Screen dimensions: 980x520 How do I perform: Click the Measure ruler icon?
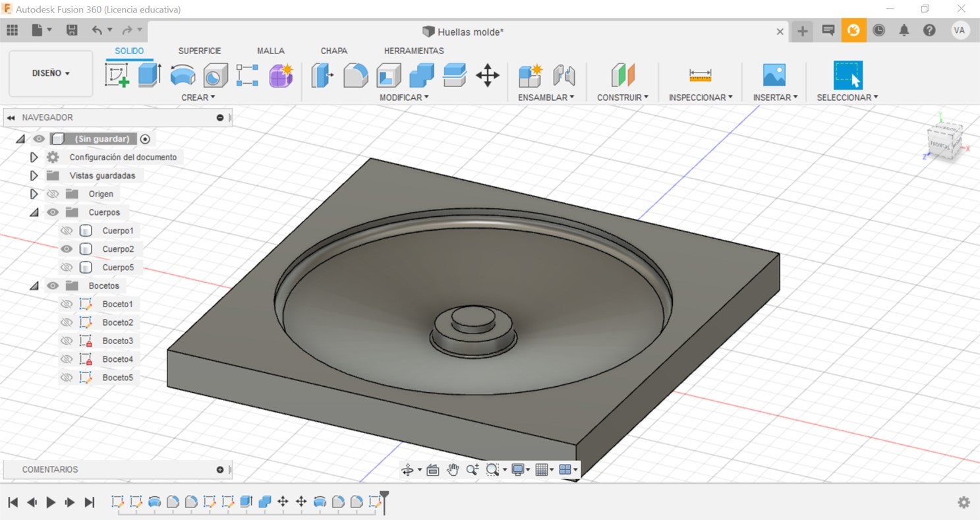(700, 75)
